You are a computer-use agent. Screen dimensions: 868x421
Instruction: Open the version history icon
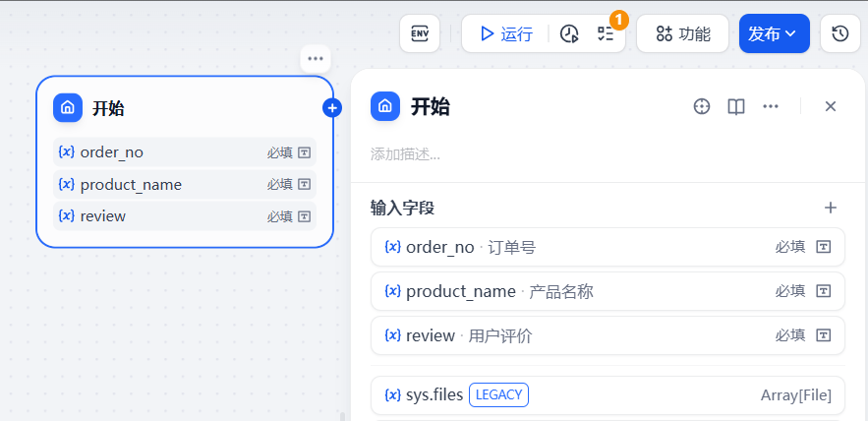coord(839,33)
